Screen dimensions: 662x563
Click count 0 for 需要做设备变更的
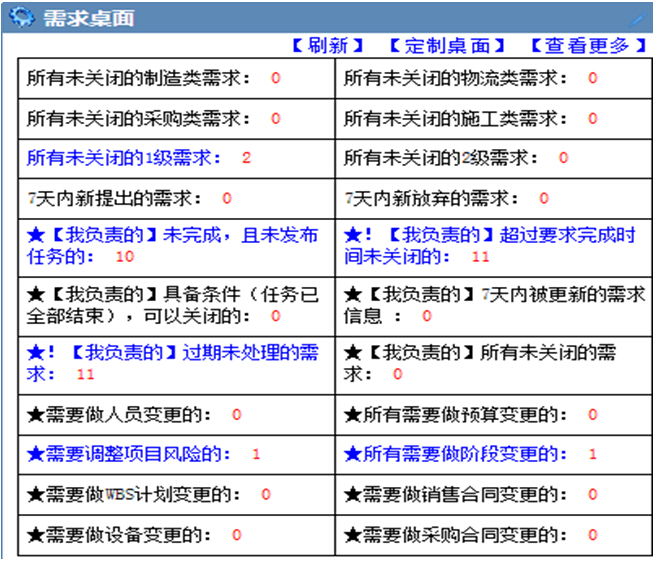[x=237, y=535]
